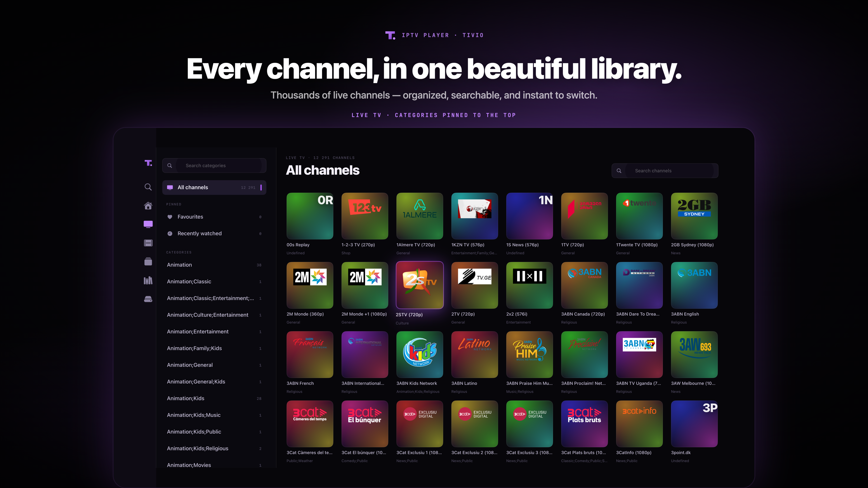Open the 2M Monde +1 (1080p) channel

[x=365, y=285]
